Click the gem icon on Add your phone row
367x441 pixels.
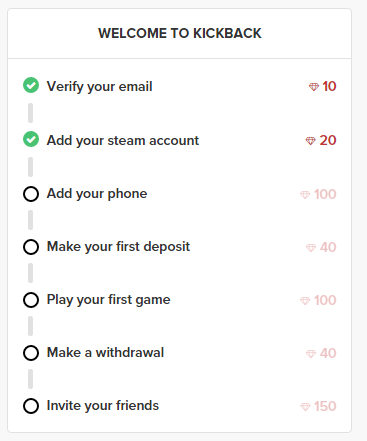(305, 195)
